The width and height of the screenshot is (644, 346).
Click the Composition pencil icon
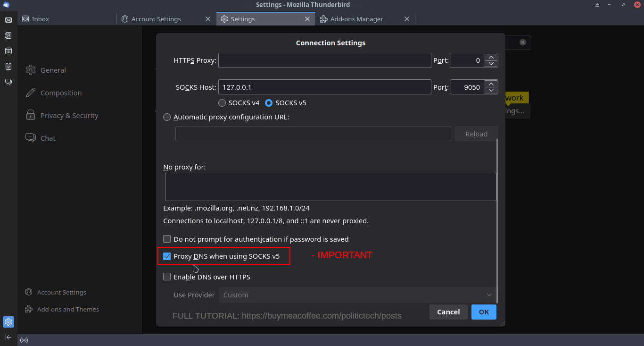31,93
